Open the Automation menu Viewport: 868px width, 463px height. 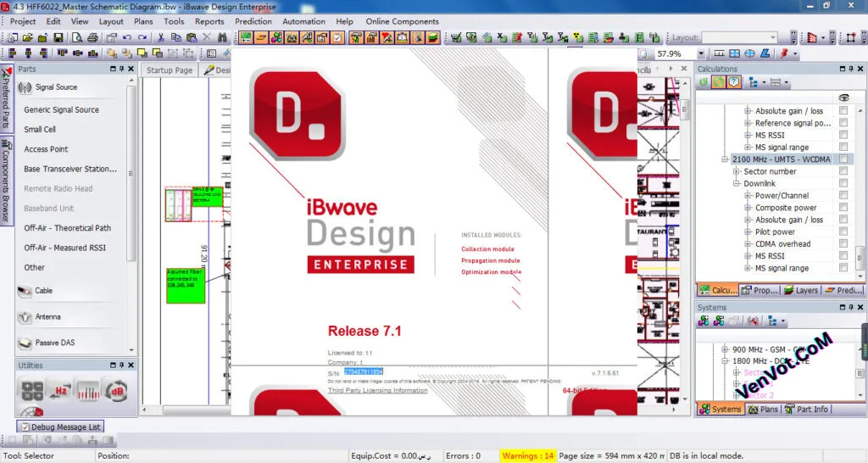coord(304,21)
